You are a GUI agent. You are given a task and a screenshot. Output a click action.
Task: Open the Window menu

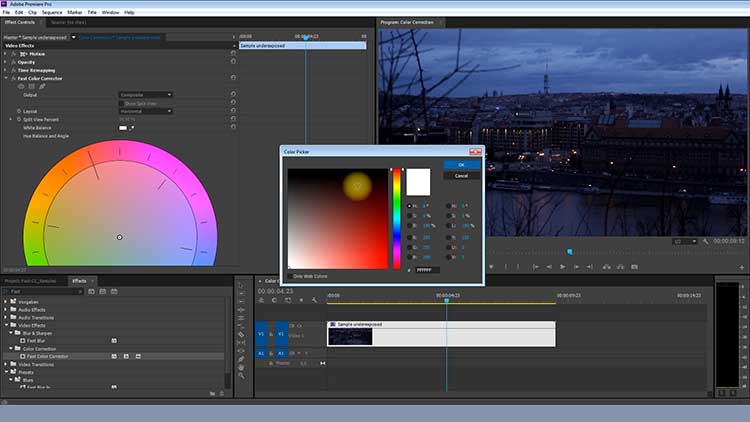(110, 12)
